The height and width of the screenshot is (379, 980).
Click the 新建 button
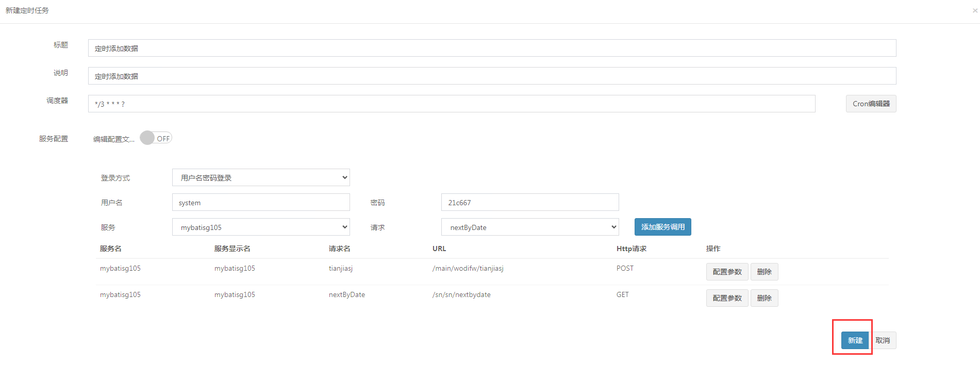855,340
